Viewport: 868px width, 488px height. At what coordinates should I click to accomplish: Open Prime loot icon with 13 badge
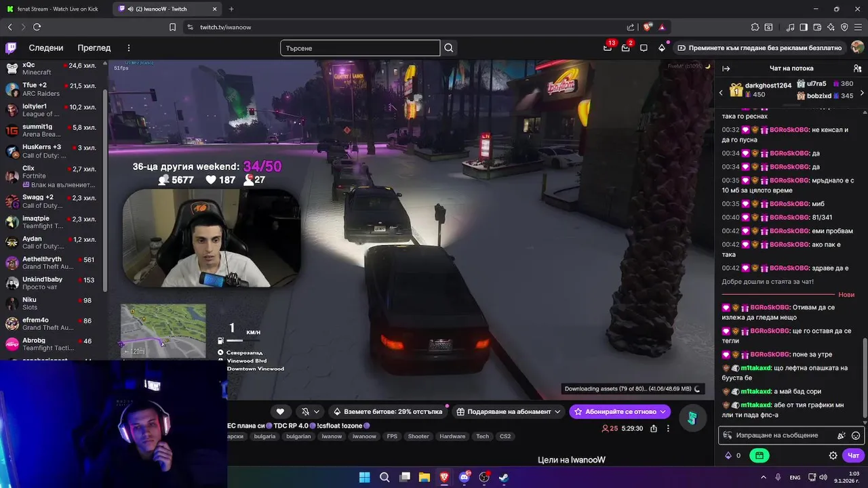click(x=608, y=48)
